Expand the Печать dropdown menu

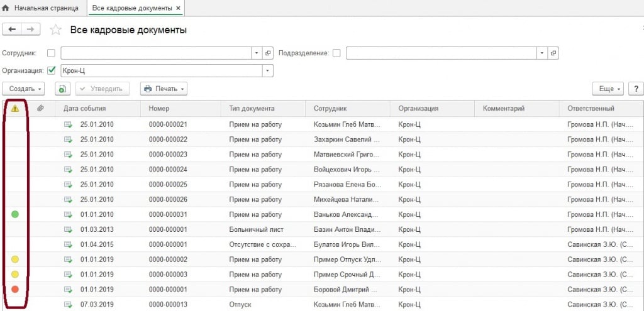pos(164,89)
